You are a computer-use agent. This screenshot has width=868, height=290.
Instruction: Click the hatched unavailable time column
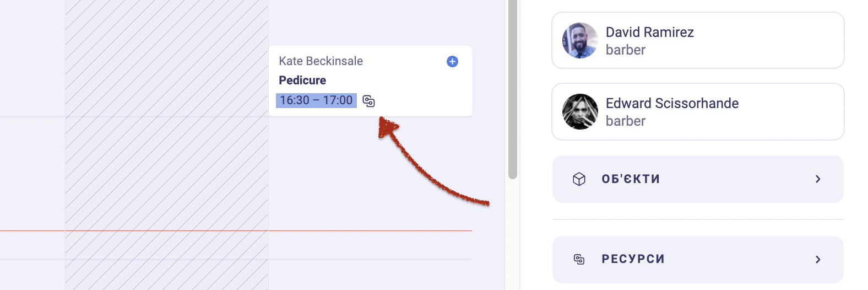click(x=166, y=145)
